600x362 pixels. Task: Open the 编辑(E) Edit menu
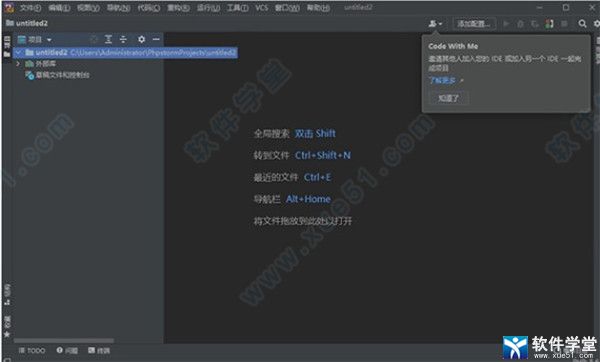(59, 8)
